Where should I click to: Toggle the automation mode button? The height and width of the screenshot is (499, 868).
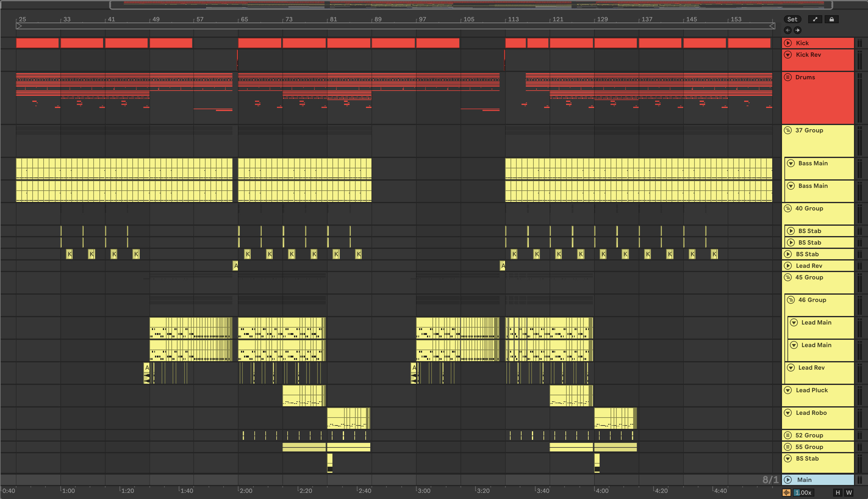pyautogui.click(x=815, y=19)
